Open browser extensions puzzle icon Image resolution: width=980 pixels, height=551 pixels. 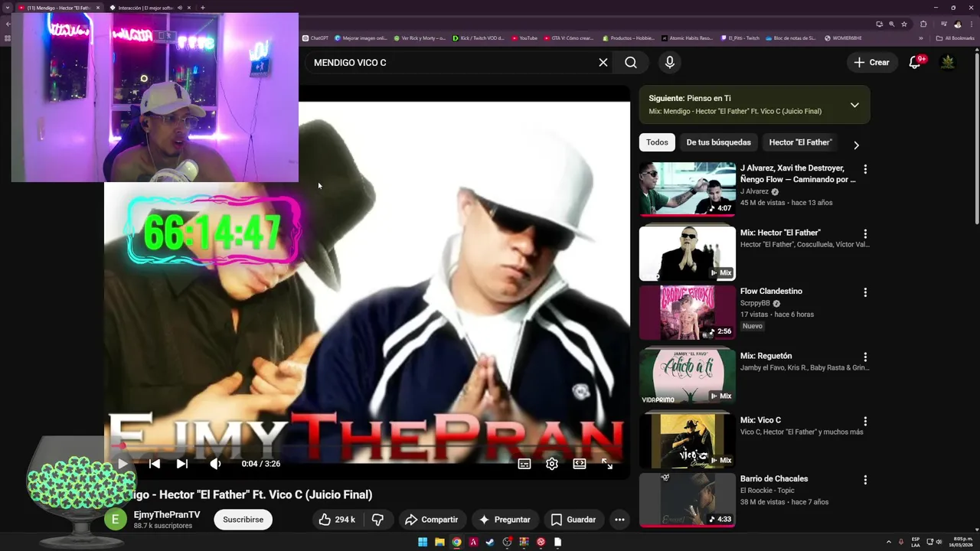click(923, 24)
